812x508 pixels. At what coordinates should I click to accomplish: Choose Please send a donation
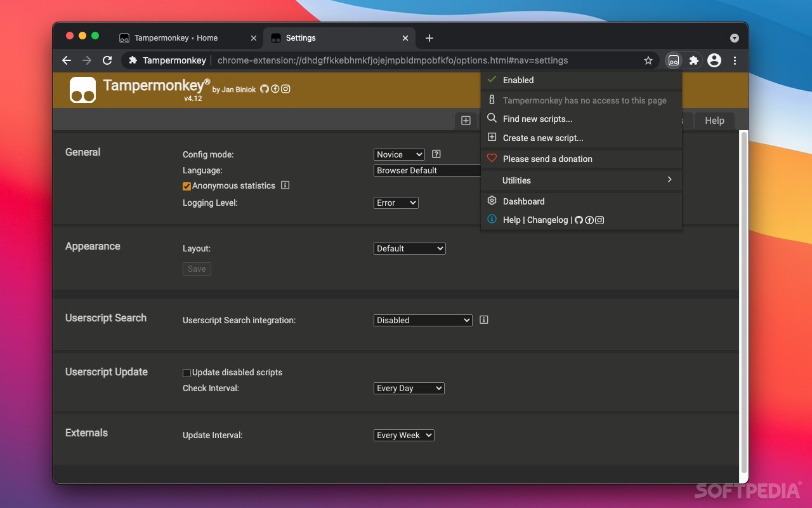tap(581, 159)
